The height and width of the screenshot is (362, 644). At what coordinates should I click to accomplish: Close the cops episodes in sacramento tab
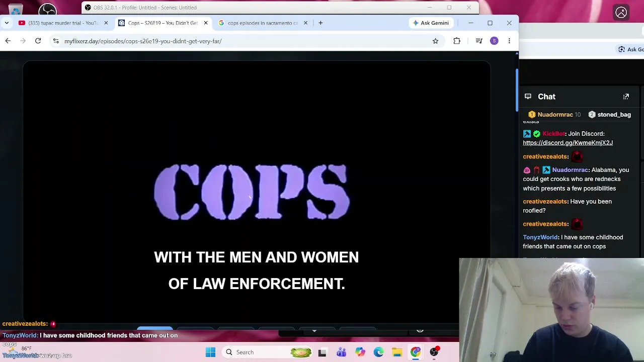(x=305, y=23)
